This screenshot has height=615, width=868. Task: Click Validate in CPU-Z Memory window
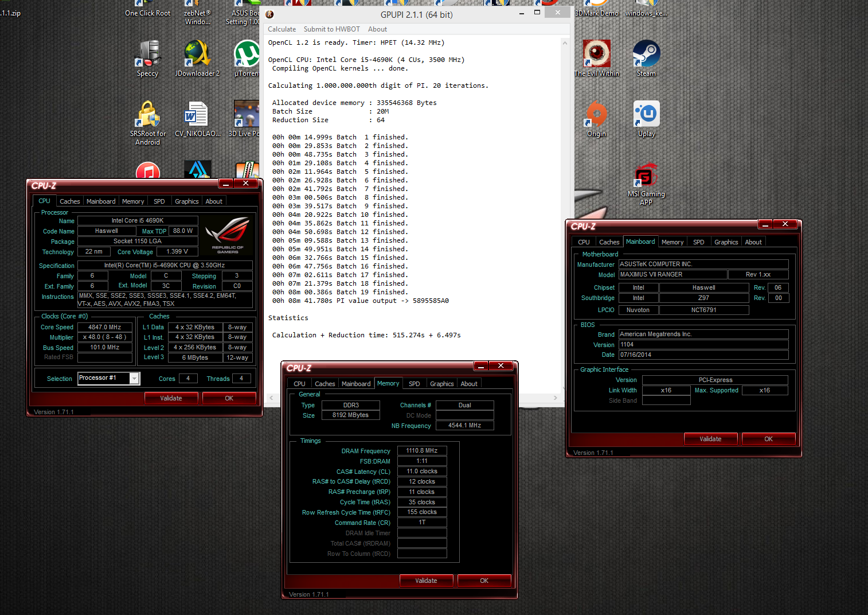click(426, 581)
